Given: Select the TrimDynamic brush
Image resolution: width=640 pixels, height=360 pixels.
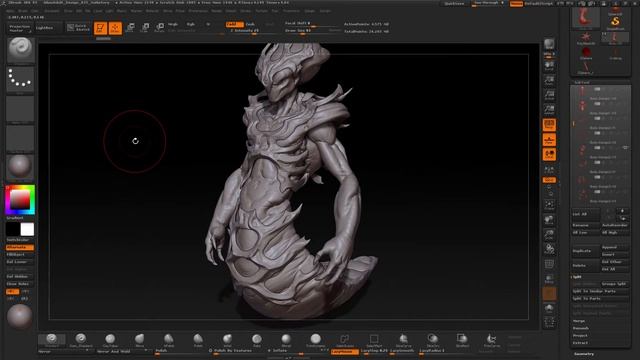Looking at the screenshot, I should 316,340.
